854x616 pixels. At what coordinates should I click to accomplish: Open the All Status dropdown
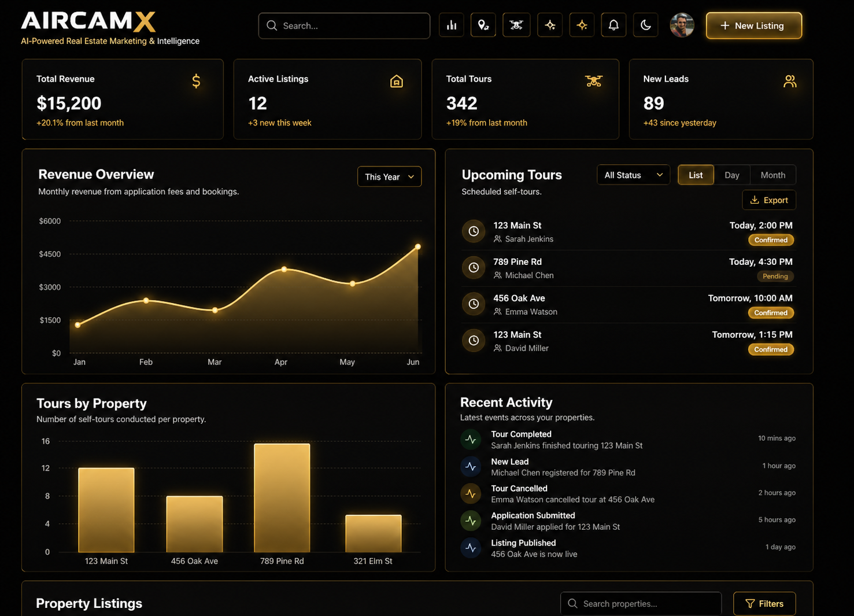(633, 175)
